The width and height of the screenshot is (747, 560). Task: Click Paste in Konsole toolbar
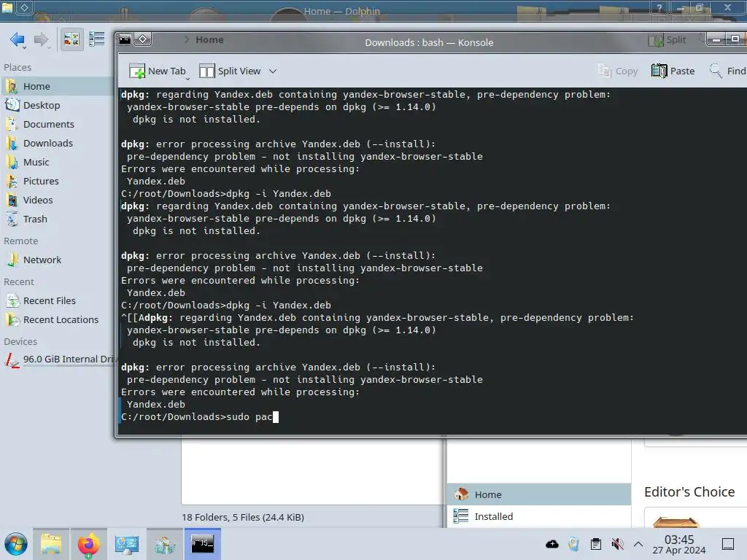(673, 71)
